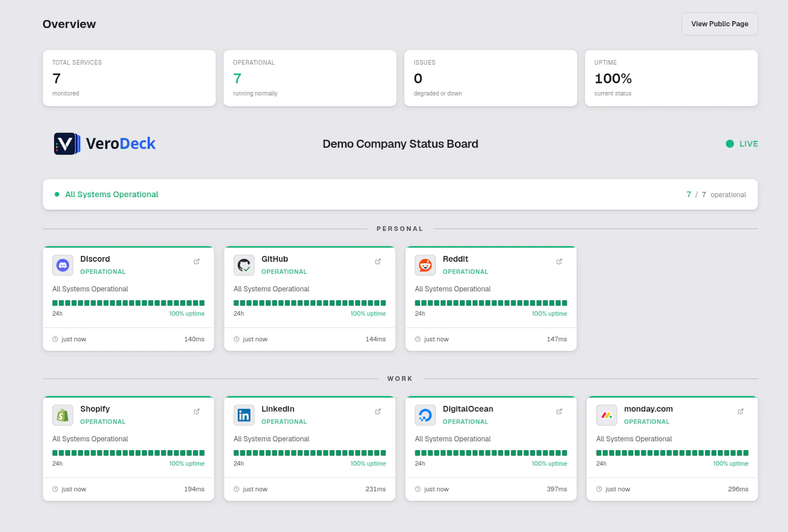
Task: Click the DigitalOcean service name
Action: (468, 409)
